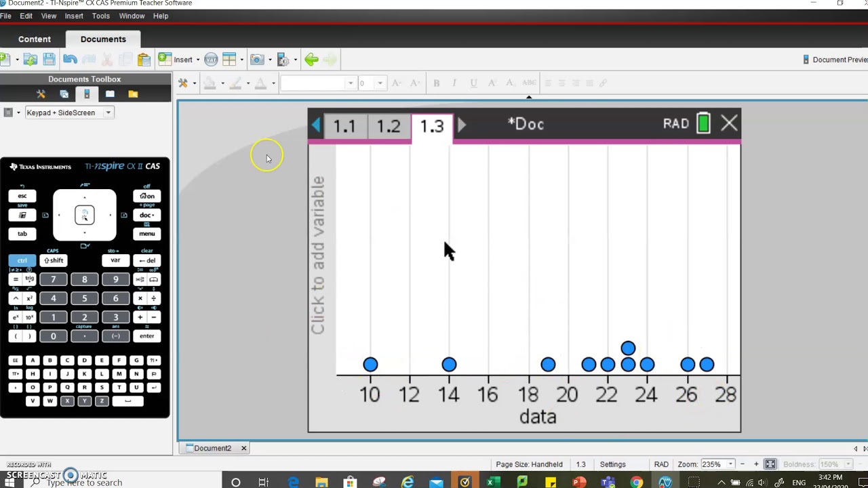Close the handheld document with the X
868x488 pixels.
pos(729,123)
